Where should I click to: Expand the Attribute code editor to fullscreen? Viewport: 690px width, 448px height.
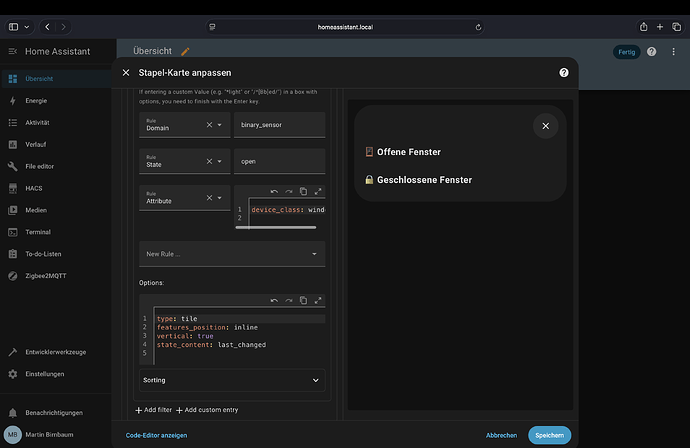(318, 191)
